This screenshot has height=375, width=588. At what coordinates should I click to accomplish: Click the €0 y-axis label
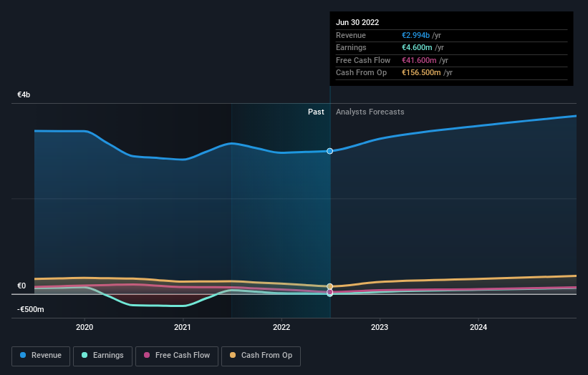coord(21,286)
